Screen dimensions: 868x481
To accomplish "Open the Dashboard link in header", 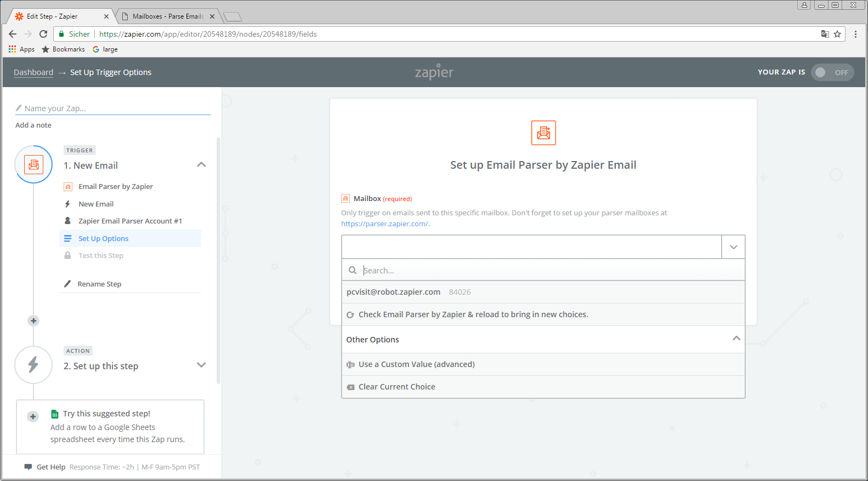I will [x=33, y=72].
